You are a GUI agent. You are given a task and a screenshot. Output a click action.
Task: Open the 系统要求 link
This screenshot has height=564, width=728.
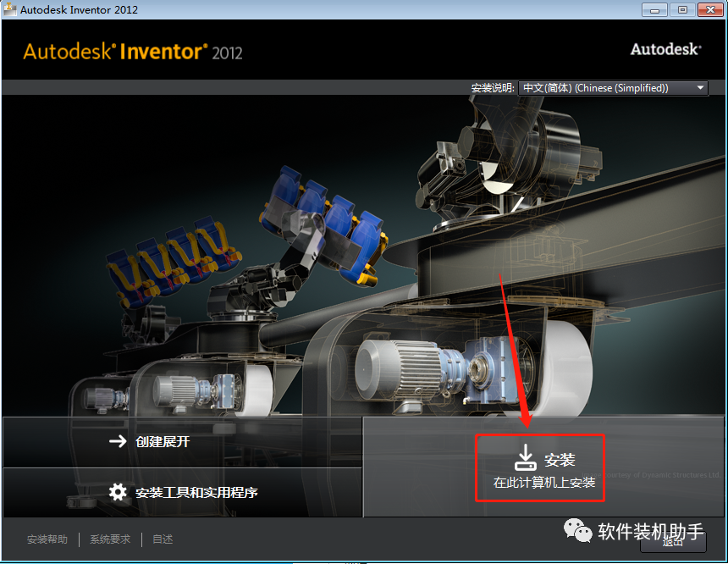click(110, 539)
